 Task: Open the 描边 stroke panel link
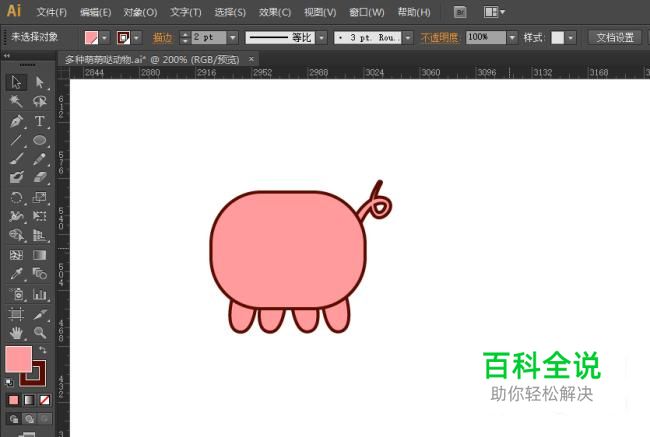[162, 38]
